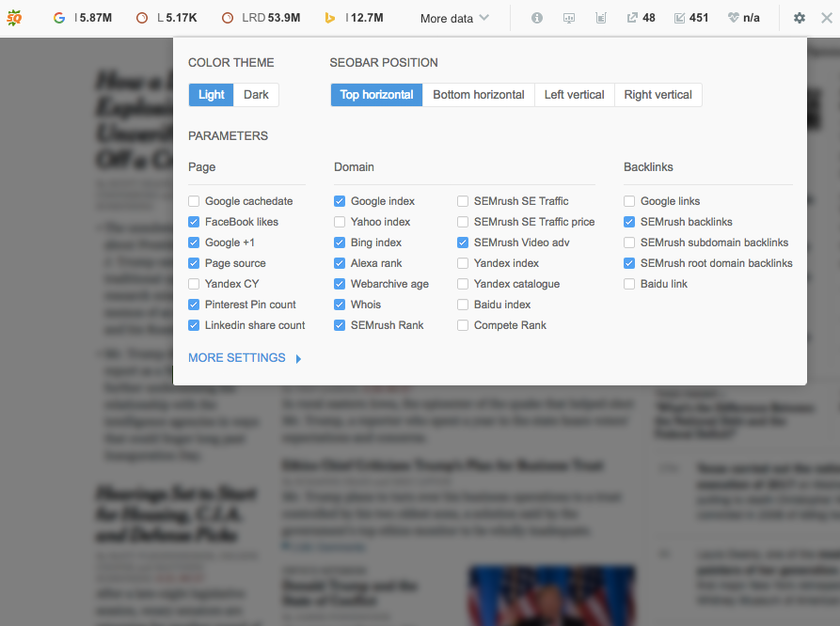Viewport: 840px width, 626px height.
Task: Open the page info icon
Action: pyautogui.click(x=537, y=18)
